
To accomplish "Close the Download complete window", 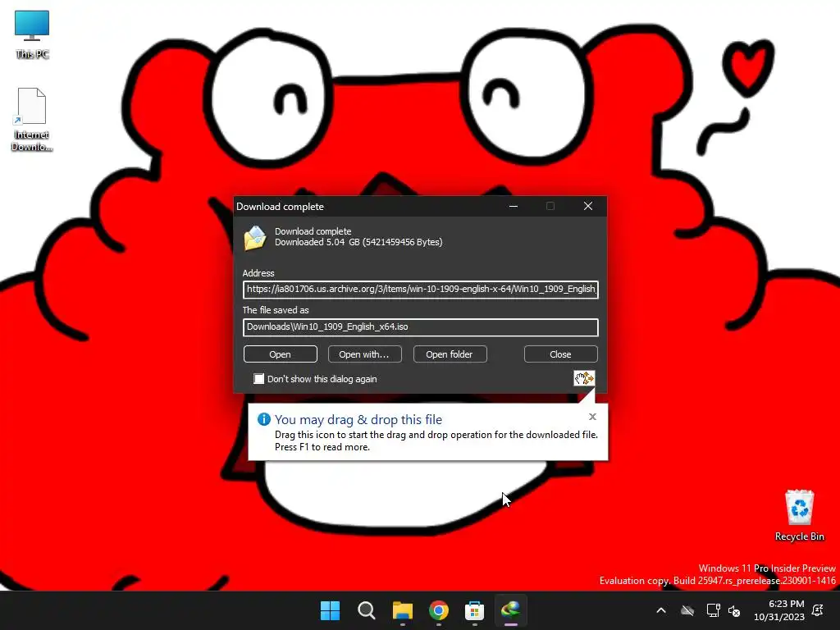I will point(587,206).
